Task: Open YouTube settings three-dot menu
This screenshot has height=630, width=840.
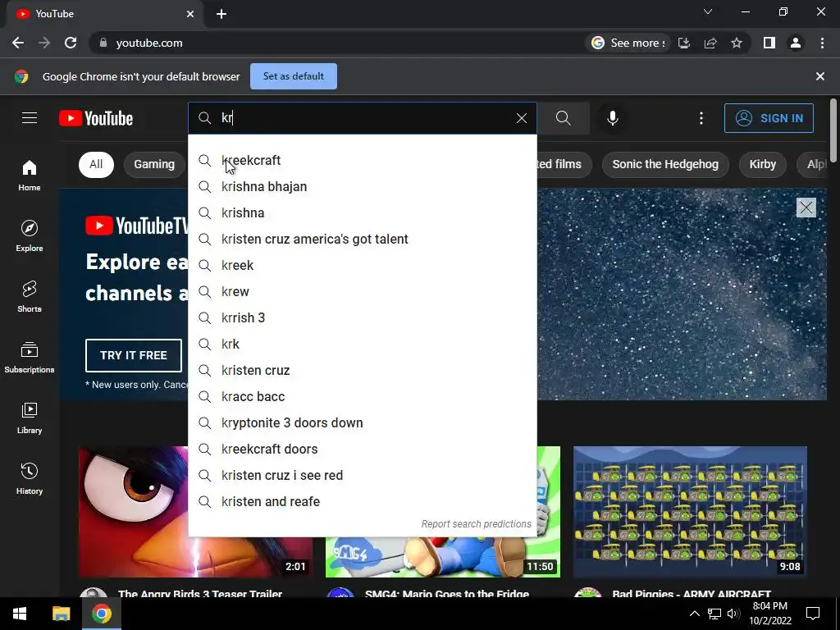Action: click(x=701, y=118)
